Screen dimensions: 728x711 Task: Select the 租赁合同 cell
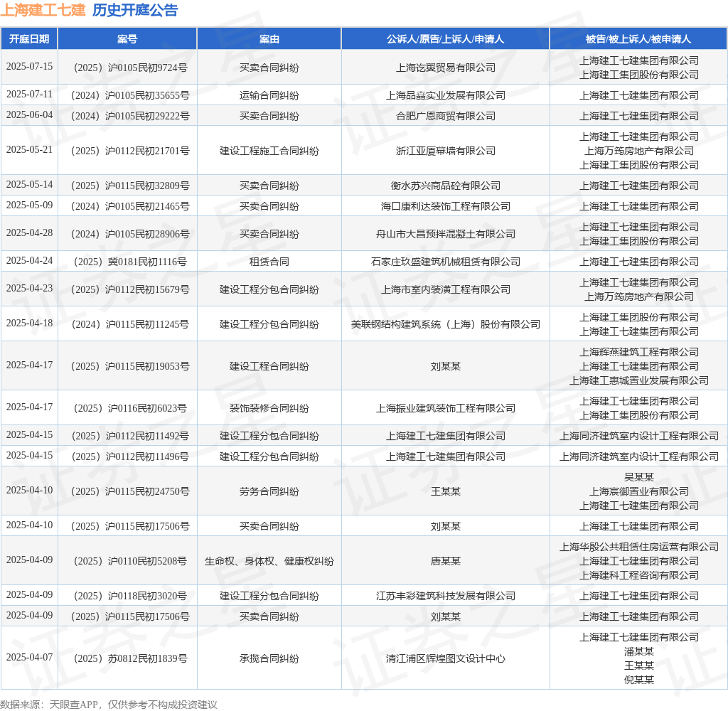269,262
